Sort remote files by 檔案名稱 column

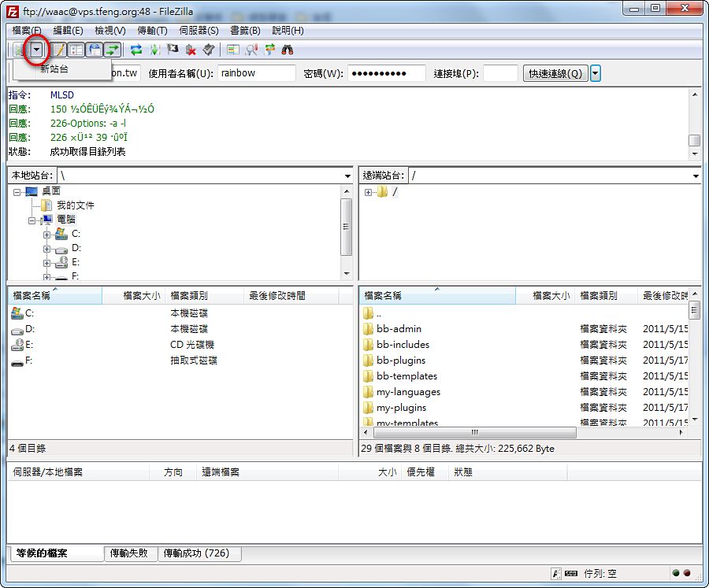438,296
